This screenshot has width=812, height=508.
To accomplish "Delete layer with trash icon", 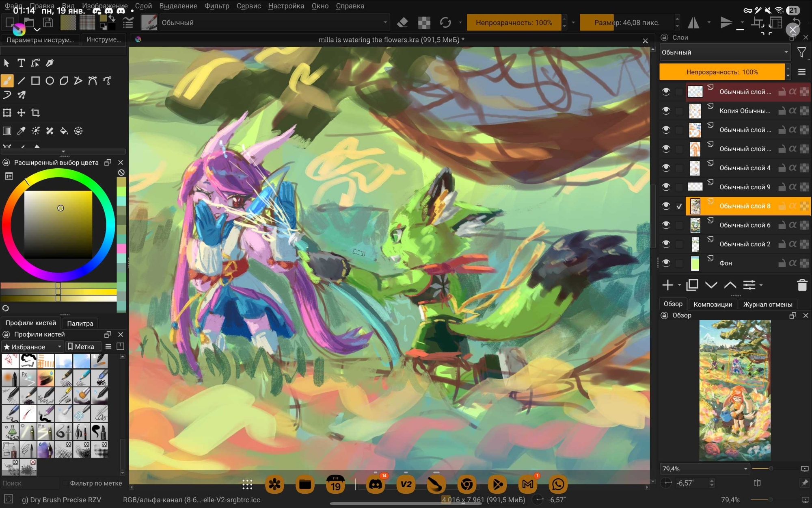I will (x=802, y=285).
